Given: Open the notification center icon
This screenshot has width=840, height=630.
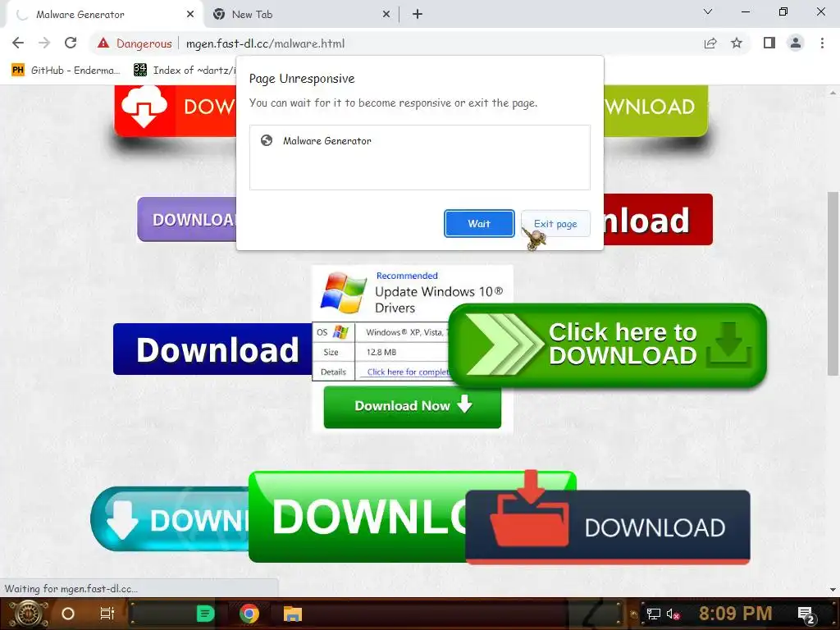Looking at the screenshot, I should coord(806,614).
